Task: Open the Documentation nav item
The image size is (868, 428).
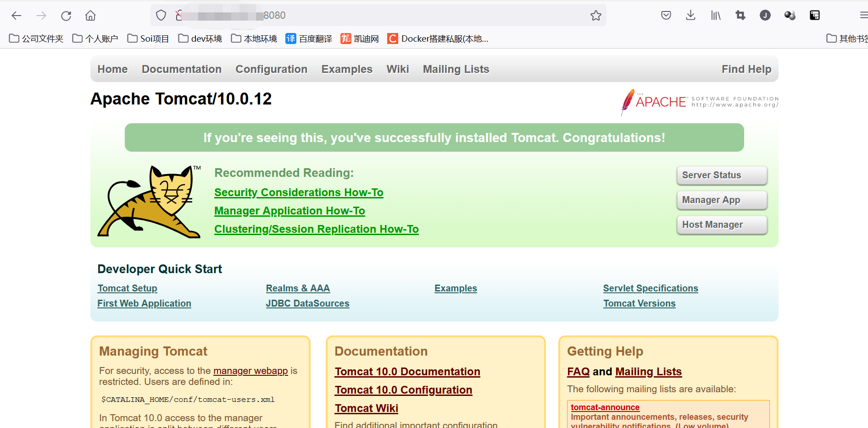Action: tap(182, 69)
